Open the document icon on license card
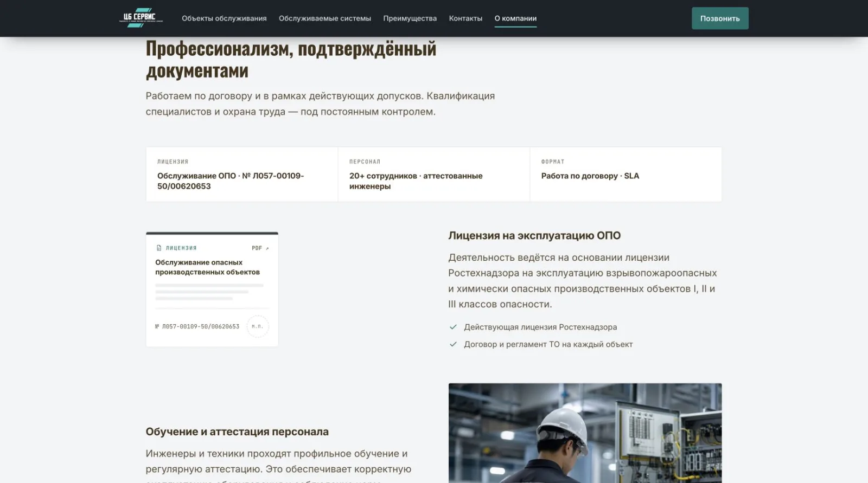868x483 pixels. (159, 248)
